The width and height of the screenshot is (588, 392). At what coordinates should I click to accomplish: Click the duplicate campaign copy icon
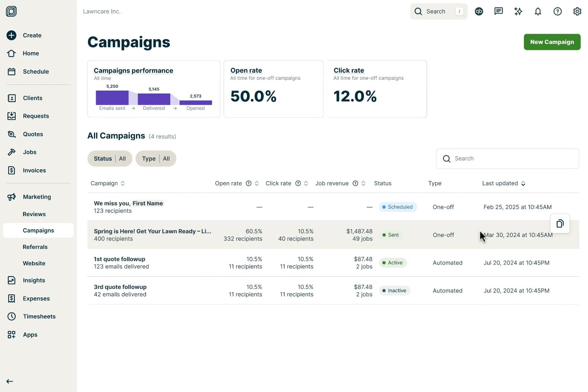560,224
